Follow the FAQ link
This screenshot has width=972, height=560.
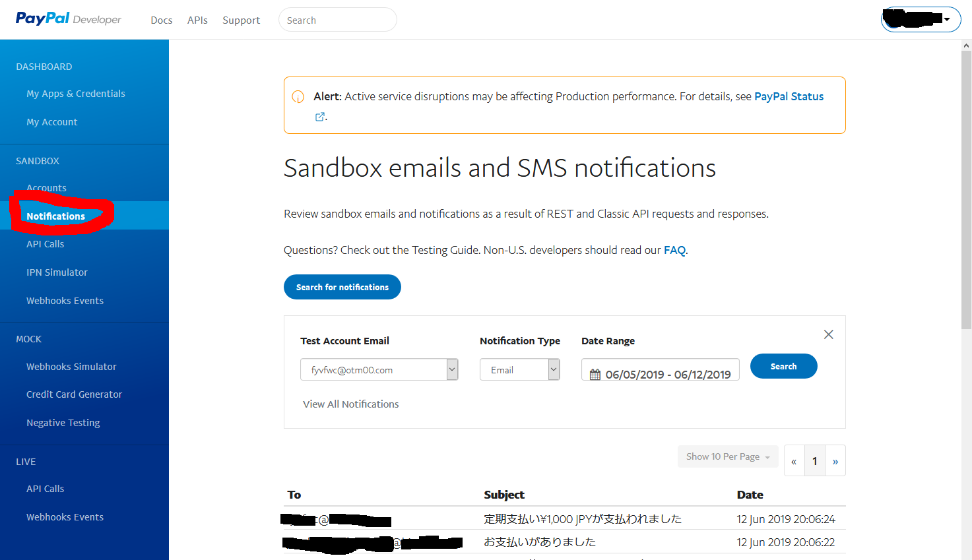click(674, 250)
